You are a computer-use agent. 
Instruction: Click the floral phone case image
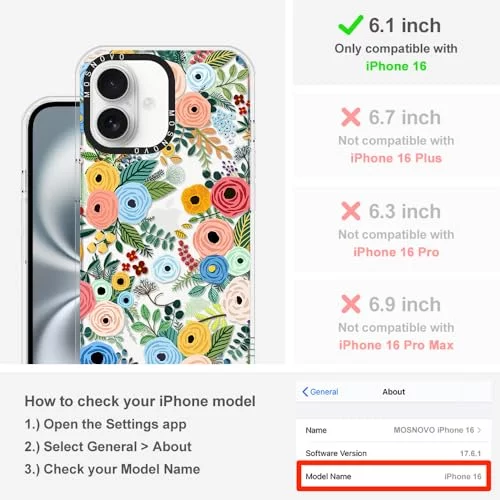165,205
